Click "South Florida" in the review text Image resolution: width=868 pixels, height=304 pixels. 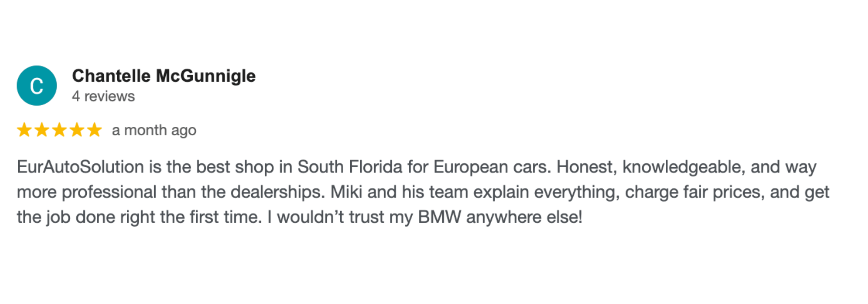350,167
